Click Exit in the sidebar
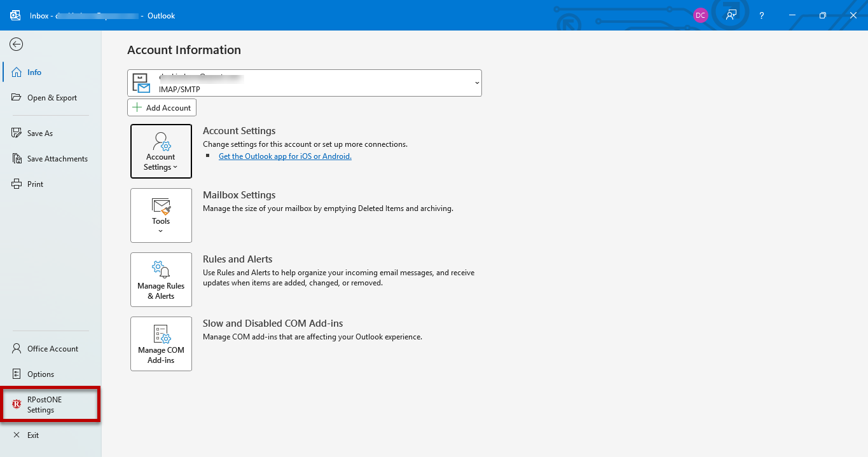This screenshot has width=868, height=457. pos(50,435)
